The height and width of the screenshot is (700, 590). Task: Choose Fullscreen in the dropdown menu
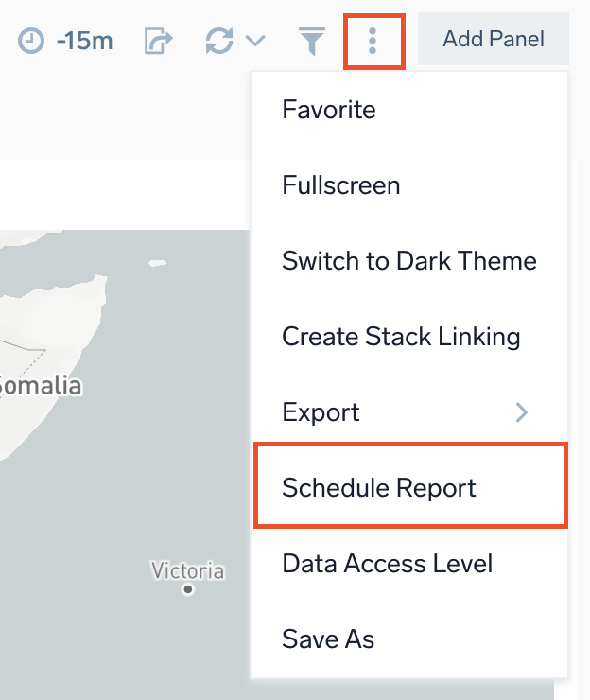340,185
